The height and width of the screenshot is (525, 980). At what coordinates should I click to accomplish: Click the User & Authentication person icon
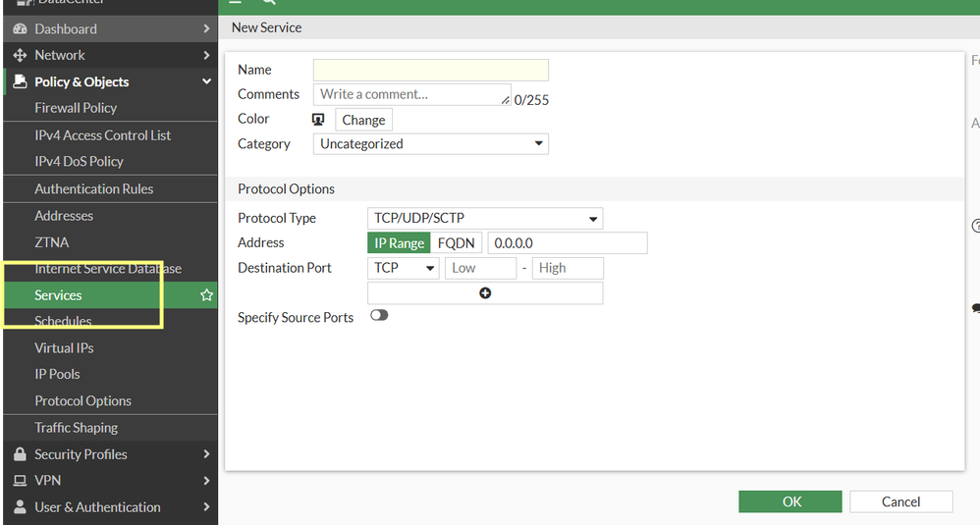20,507
